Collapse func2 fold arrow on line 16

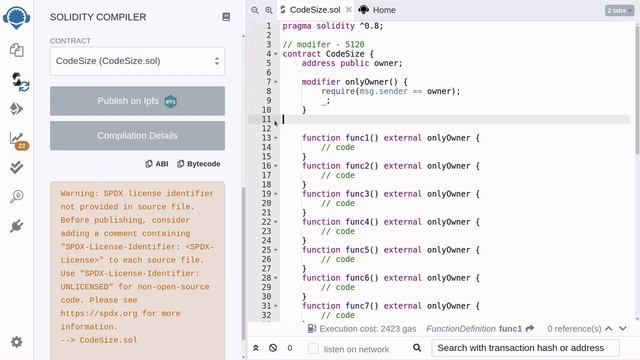coord(276,166)
